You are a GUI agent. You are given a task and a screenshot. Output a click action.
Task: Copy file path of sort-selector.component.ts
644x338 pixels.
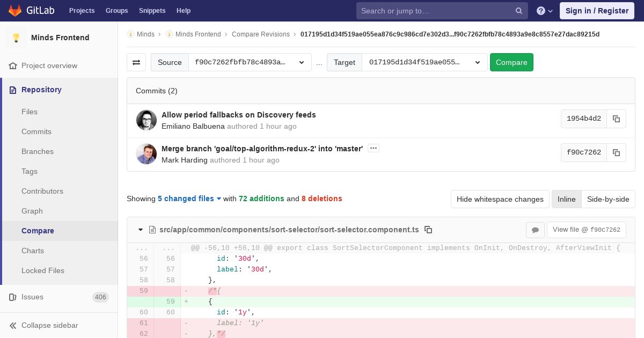(428, 230)
